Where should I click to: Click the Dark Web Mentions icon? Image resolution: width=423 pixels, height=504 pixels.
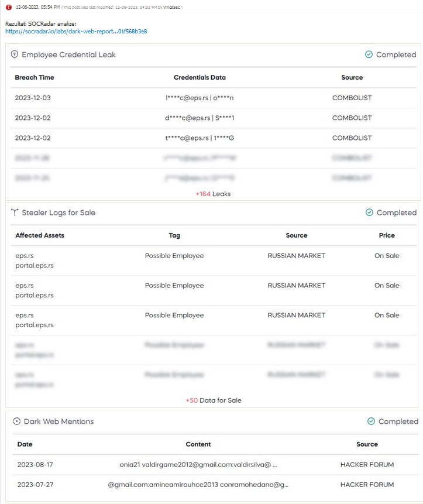click(17, 421)
